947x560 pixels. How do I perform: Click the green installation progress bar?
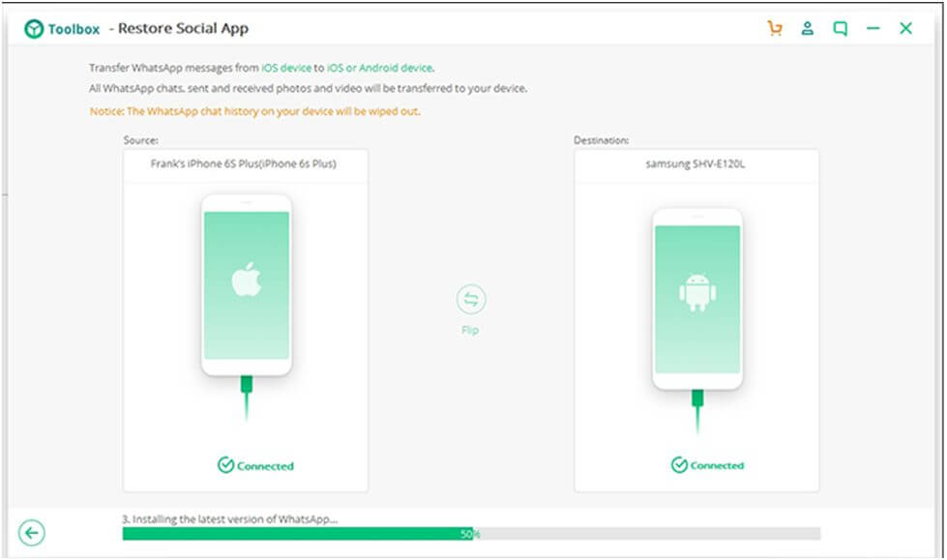[298, 534]
